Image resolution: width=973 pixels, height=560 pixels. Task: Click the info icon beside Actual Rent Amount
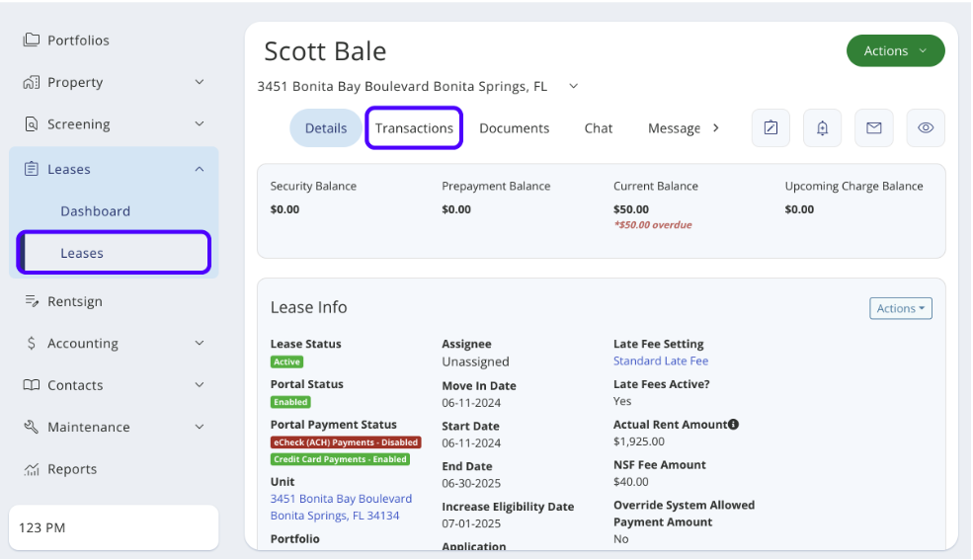tap(733, 425)
